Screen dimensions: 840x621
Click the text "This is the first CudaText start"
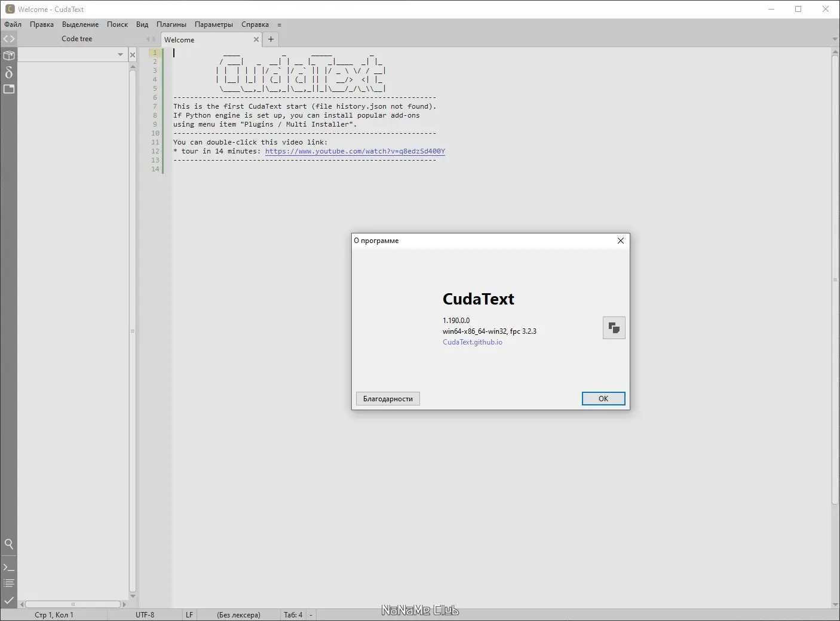(x=240, y=106)
